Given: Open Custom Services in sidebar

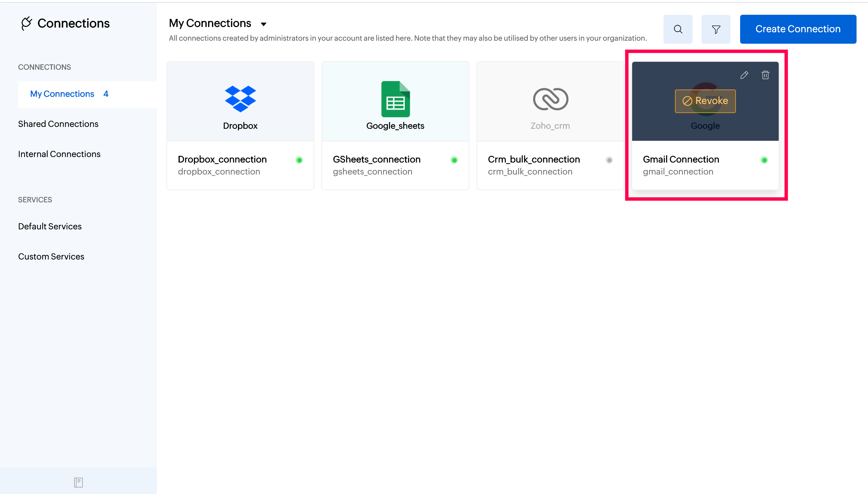Looking at the screenshot, I should tap(51, 256).
